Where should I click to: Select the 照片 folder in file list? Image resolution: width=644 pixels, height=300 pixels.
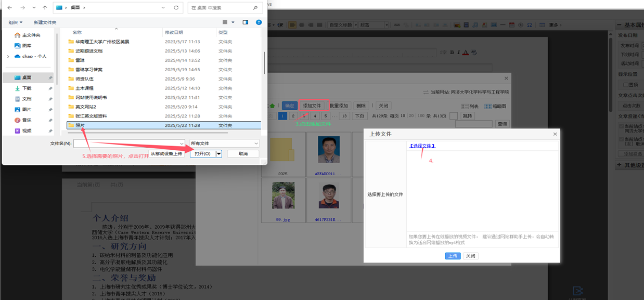80,125
